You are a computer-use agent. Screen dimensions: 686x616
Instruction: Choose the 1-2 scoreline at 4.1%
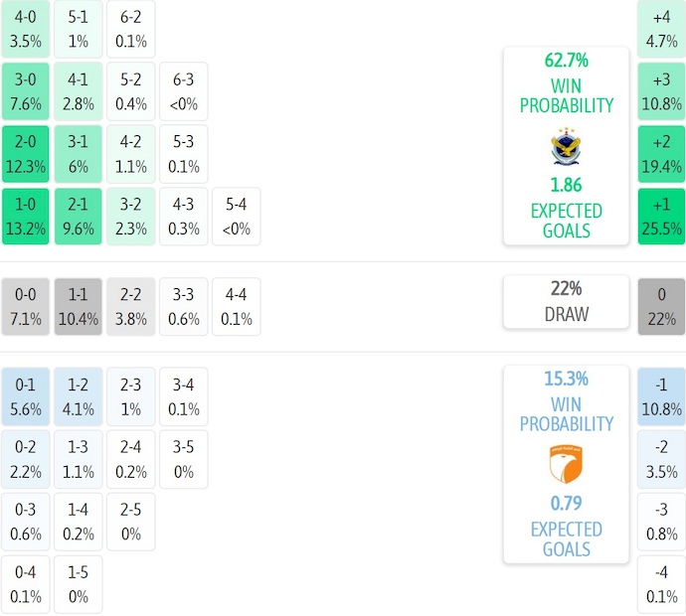tap(79, 395)
